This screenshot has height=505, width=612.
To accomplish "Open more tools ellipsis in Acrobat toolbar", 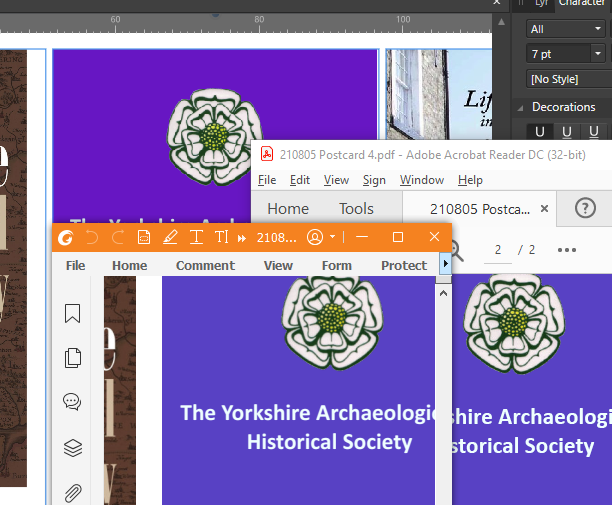I will [x=567, y=250].
